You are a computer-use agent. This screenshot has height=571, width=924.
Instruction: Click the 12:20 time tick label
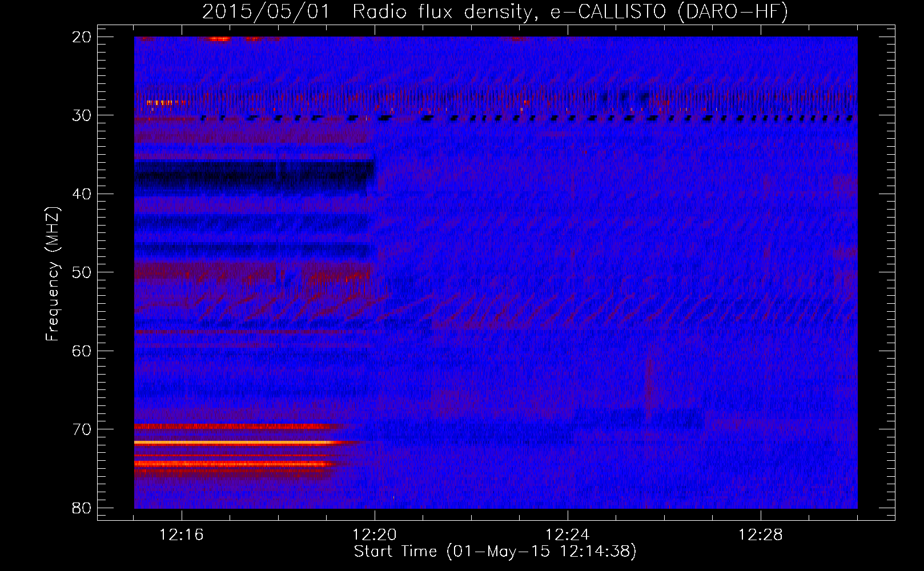pos(375,535)
